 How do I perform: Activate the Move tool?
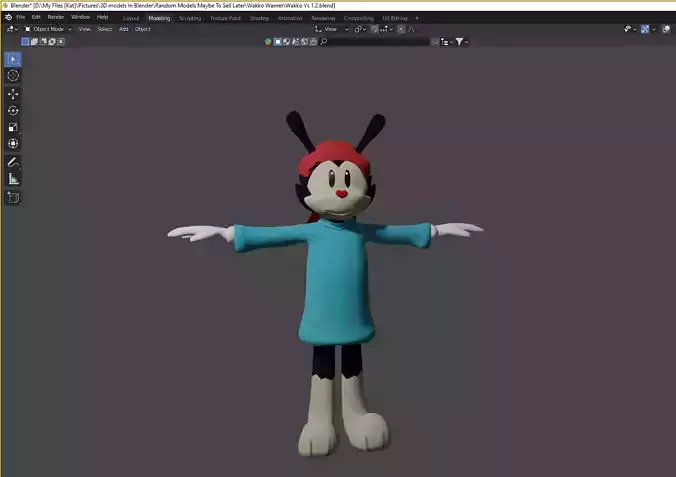click(13, 94)
